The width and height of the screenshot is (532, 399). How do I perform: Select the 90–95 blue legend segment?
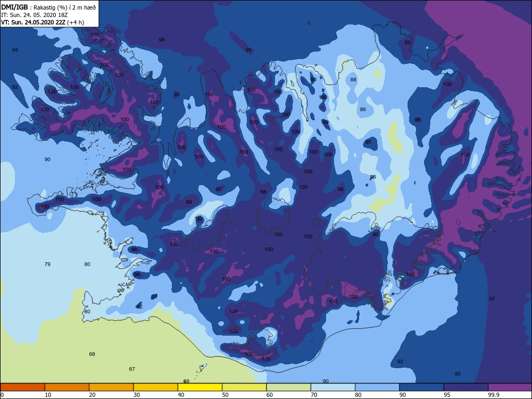(x=421, y=387)
